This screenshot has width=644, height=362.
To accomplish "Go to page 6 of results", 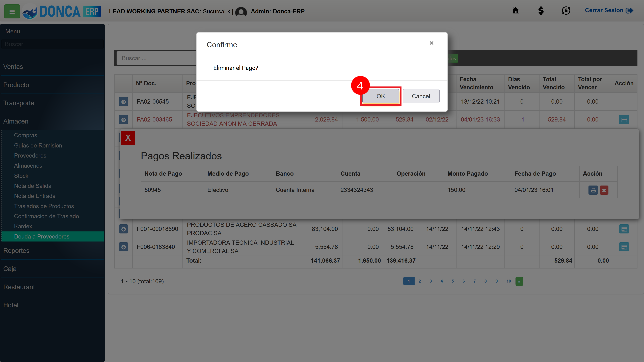I will (x=464, y=281).
